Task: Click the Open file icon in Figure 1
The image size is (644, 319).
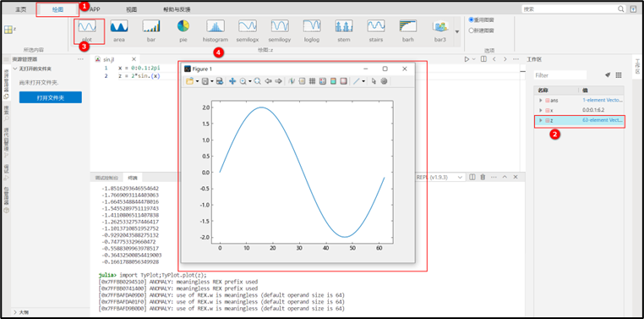Action: tap(189, 81)
